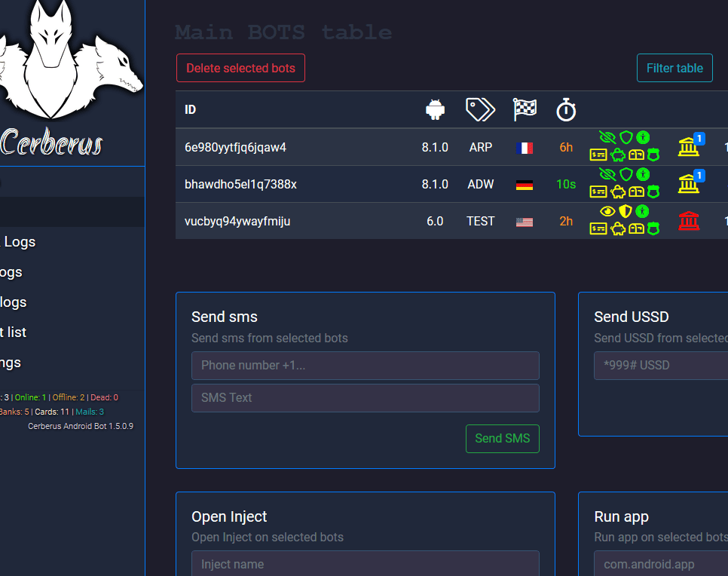Click the yellow mailbox icon in the ARP row
The width and height of the screenshot is (728, 576).
636,155
